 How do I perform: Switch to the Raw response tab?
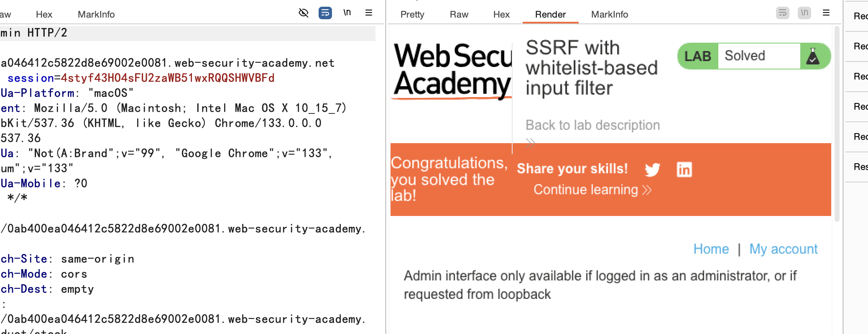pos(459,15)
